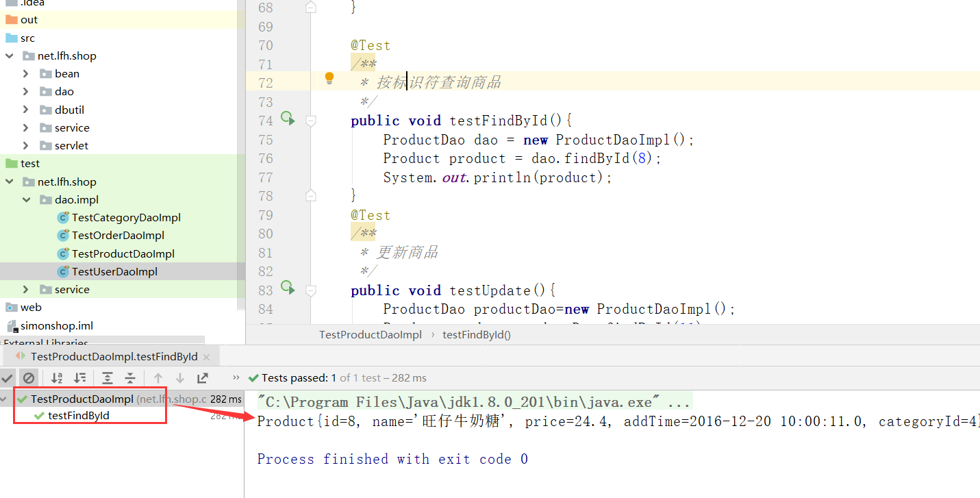Sort test results alphabetically
This screenshot has height=498, width=980.
point(58,378)
